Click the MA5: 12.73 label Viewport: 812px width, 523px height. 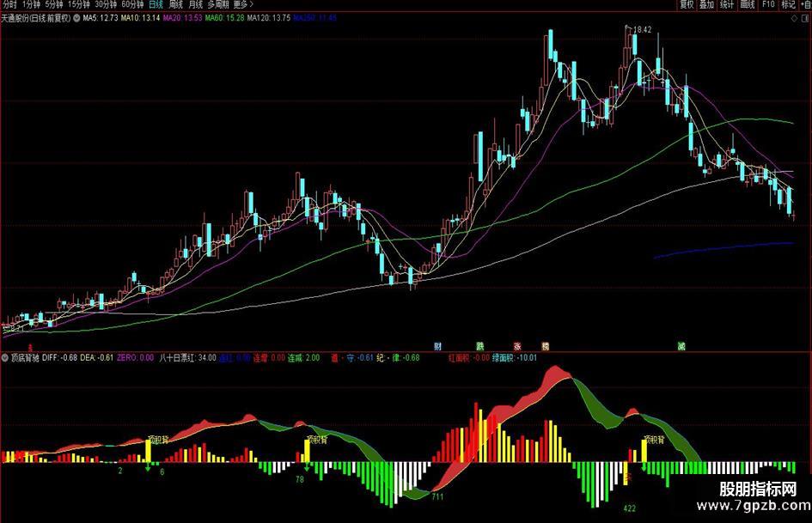[x=101, y=18]
